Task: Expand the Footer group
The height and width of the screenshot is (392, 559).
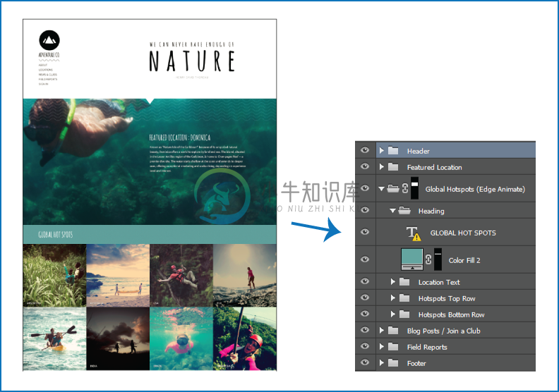Action: coord(381,363)
